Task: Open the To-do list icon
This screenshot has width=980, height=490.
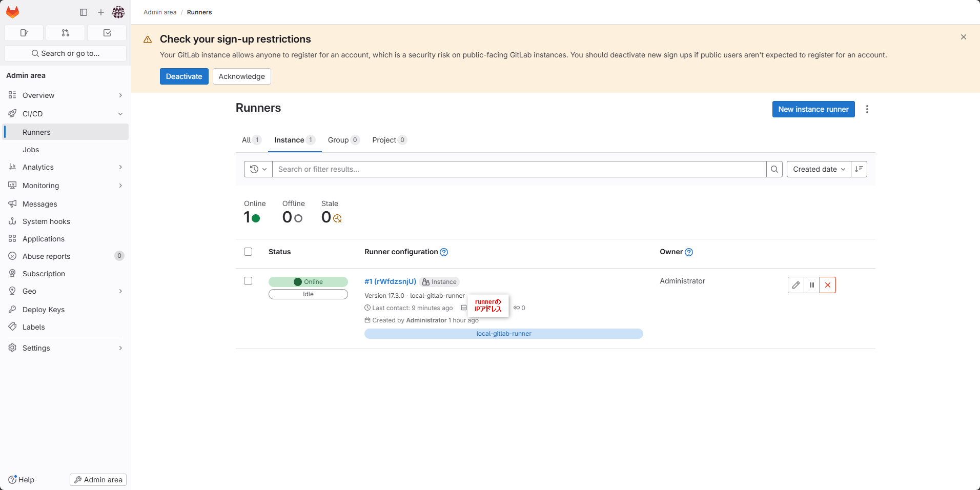Action: tap(107, 33)
